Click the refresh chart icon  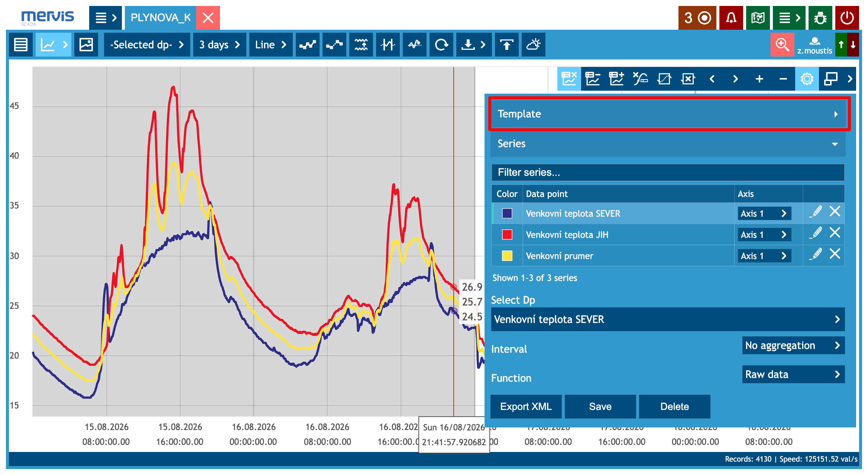tap(441, 45)
